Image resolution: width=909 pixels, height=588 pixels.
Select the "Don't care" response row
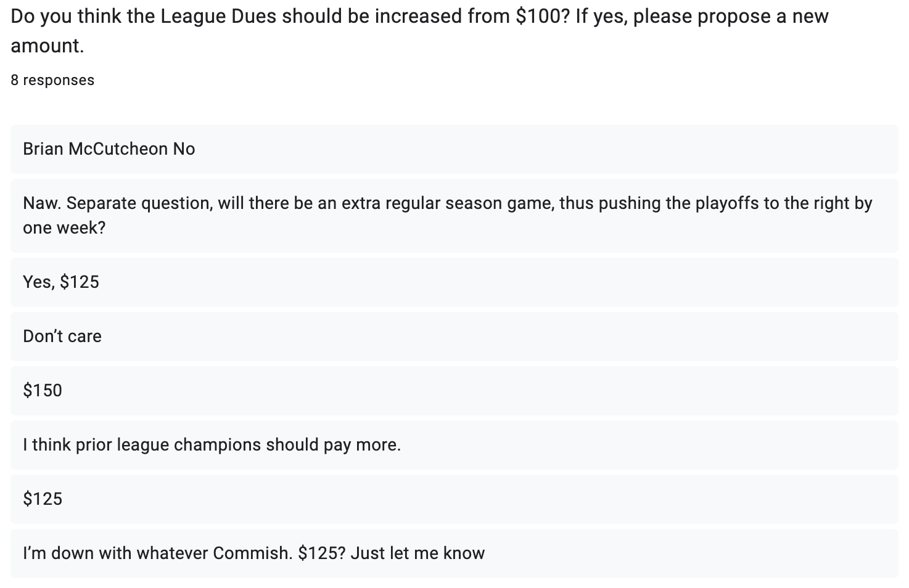pos(454,337)
